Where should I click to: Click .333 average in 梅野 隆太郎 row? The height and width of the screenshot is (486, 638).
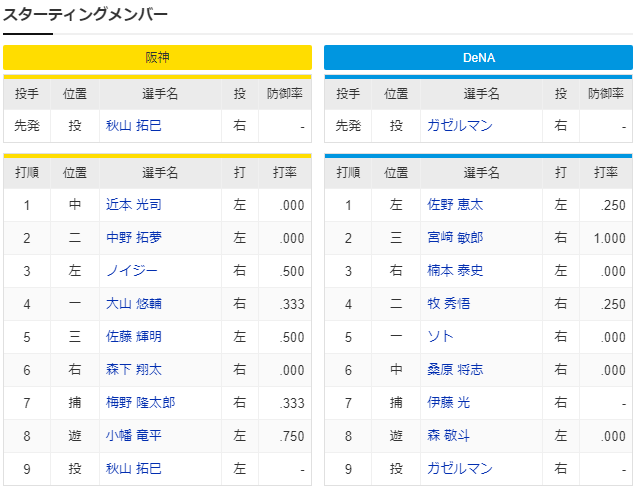(x=292, y=403)
